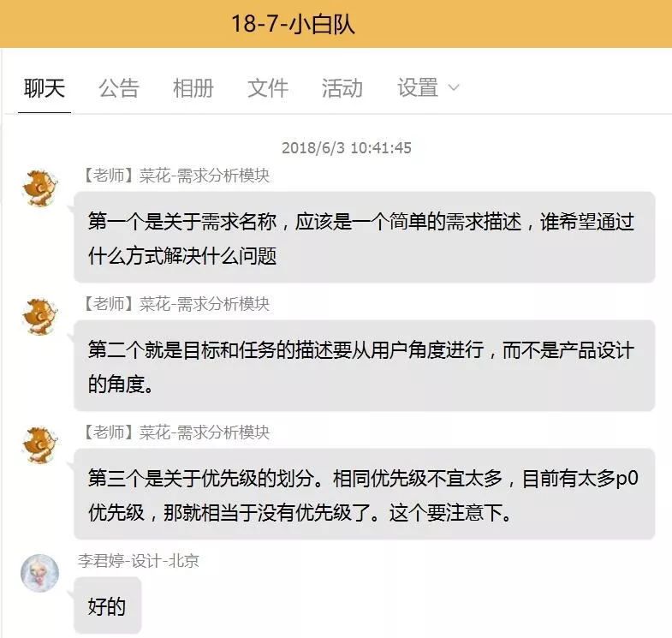Go to the 相册 tab
672x638 pixels.
click(x=193, y=88)
